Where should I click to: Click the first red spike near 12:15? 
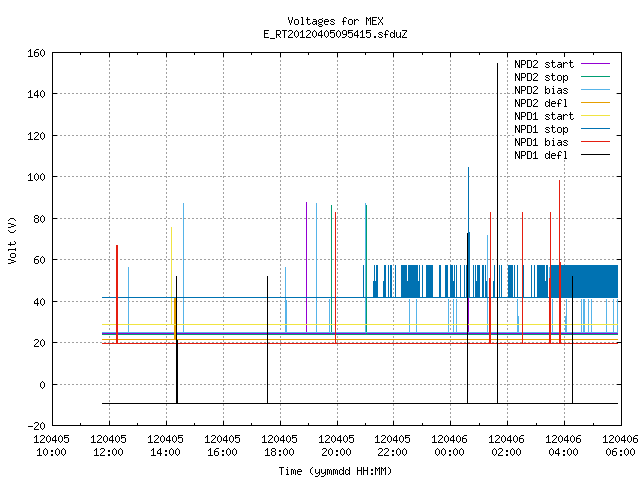point(117,294)
